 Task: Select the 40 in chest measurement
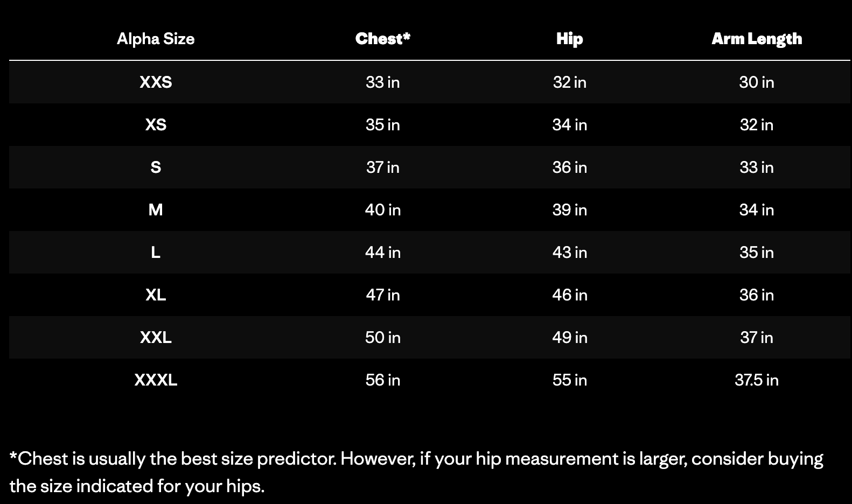coord(382,209)
